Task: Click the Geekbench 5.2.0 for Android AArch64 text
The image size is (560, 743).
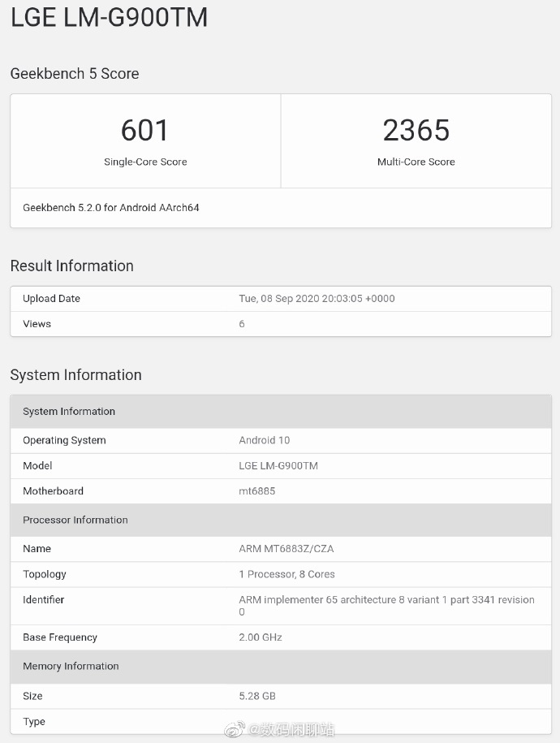Action: click(x=111, y=208)
